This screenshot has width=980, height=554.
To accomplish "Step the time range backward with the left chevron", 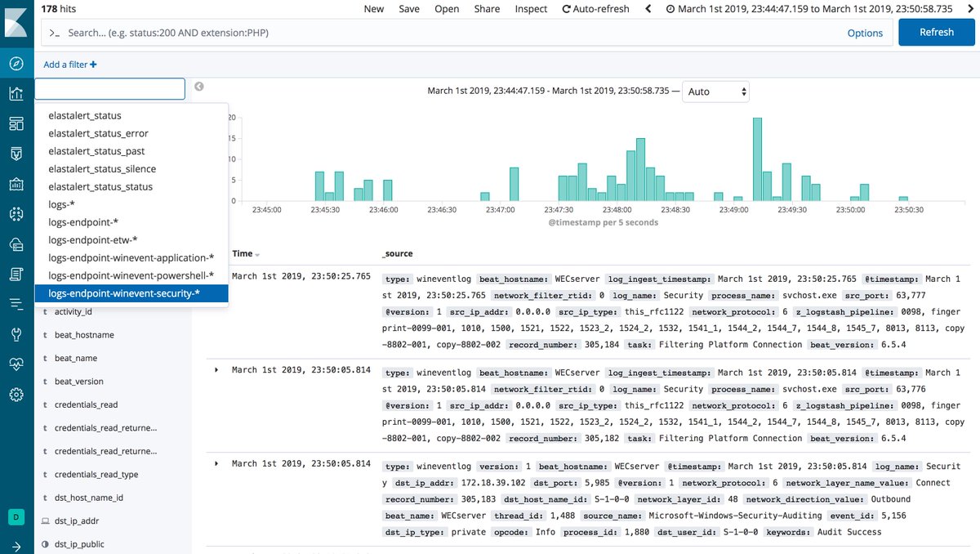I will tap(648, 9).
